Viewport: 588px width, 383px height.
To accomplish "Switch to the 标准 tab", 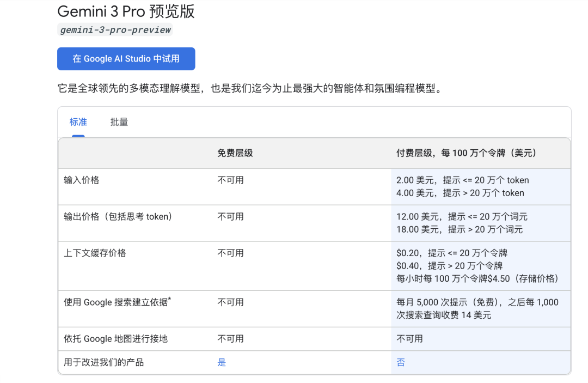I will click(x=78, y=122).
